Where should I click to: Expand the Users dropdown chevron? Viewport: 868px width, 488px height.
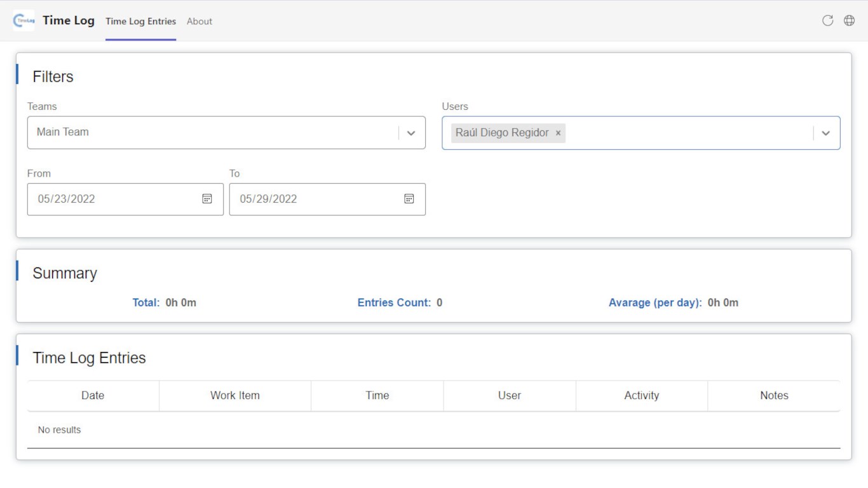tap(825, 133)
